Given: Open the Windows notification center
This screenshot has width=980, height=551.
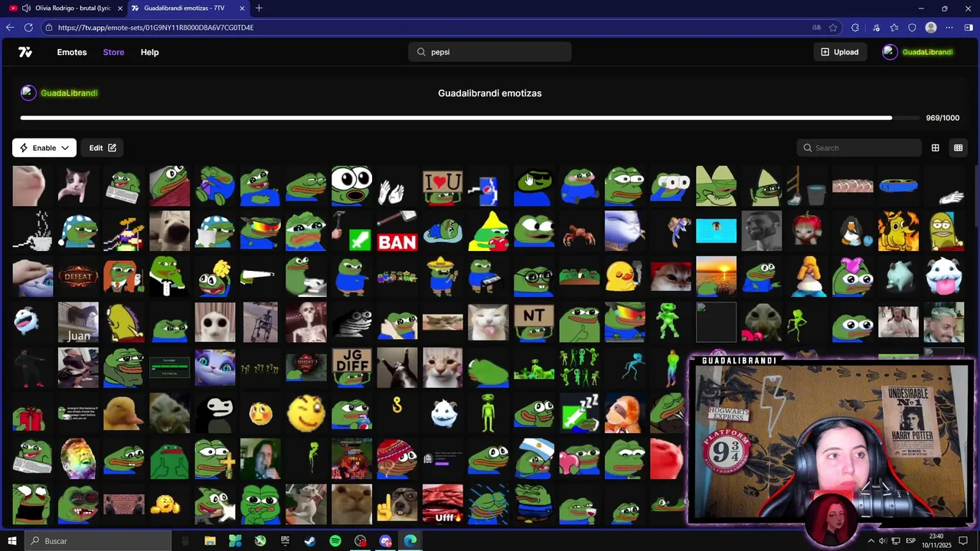Looking at the screenshot, I should 963,541.
